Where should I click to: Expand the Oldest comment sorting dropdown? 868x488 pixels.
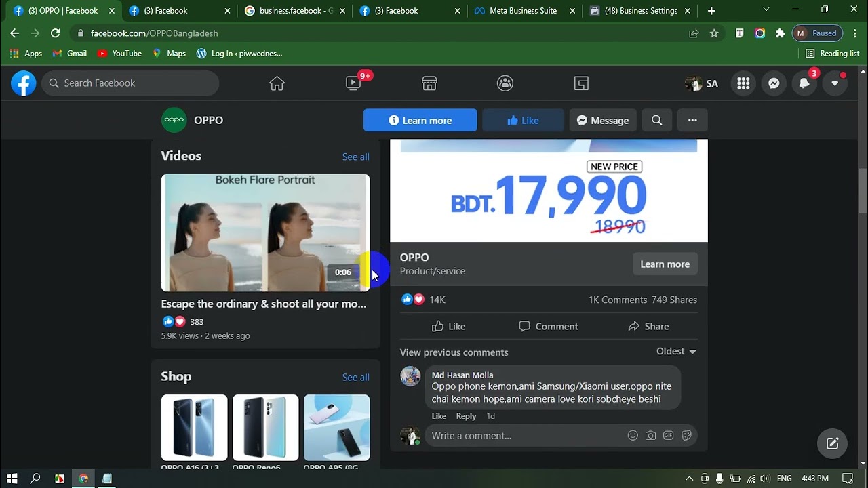(x=676, y=351)
